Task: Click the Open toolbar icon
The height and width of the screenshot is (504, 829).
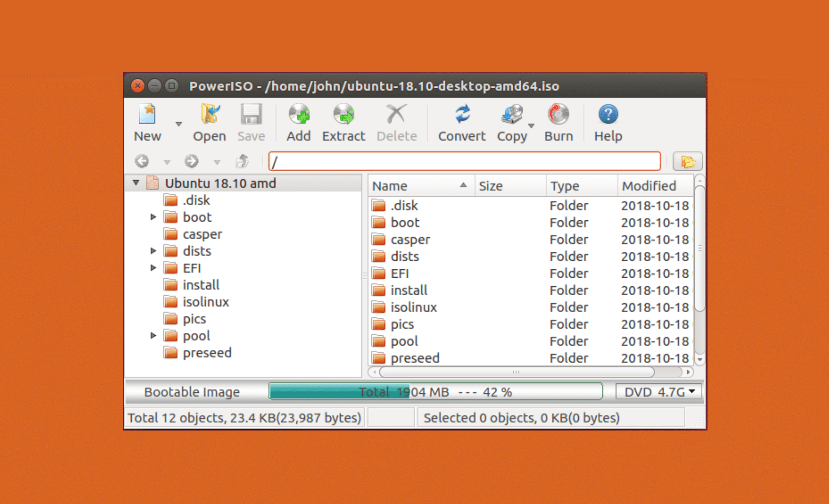Action: 209,115
